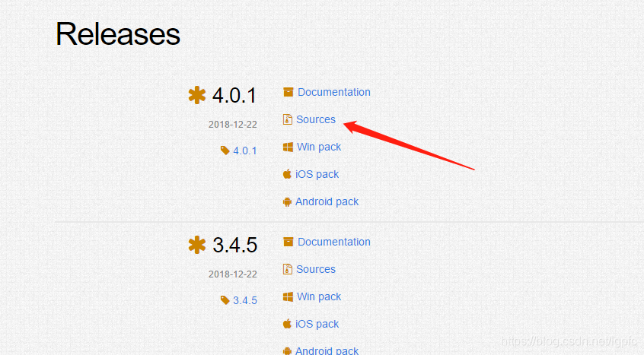Click the 2018-12-22 date under 3.4.5

click(232, 274)
